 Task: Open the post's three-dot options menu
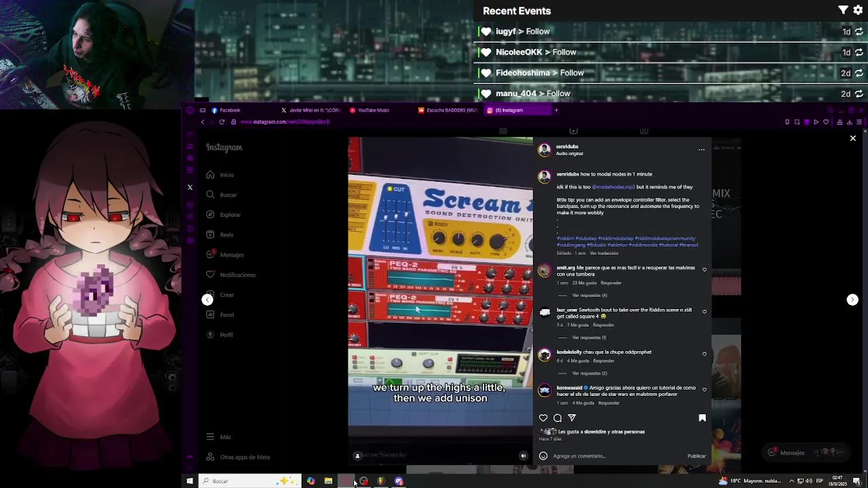pyautogui.click(x=701, y=150)
